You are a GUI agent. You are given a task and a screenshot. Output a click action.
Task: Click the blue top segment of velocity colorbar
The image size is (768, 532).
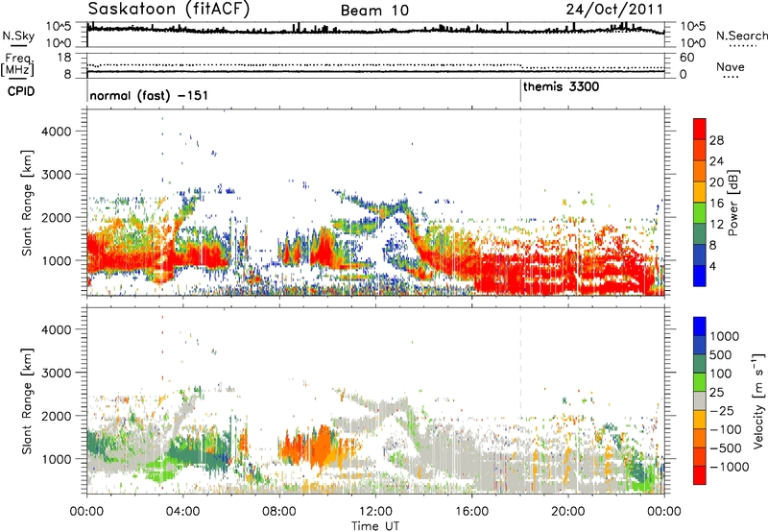point(700,326)
